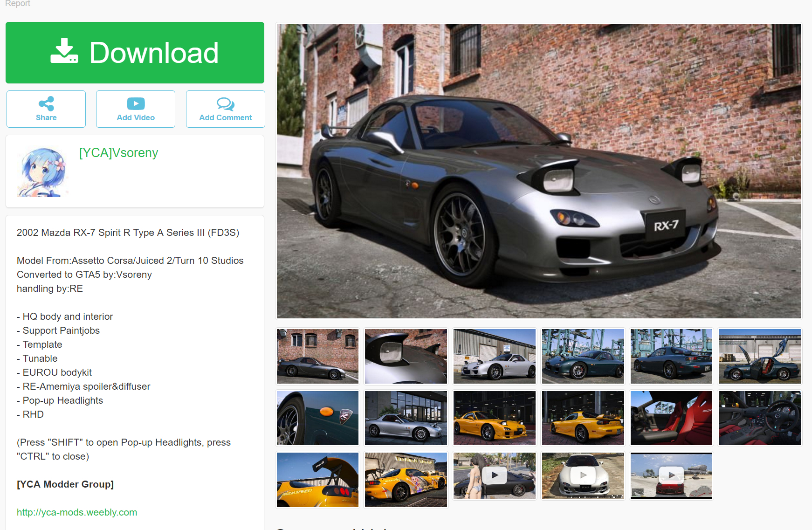Click the "handling by:RE" credit line
The width and height of the screenshot is (812, 530).
(x=50, y=289)
